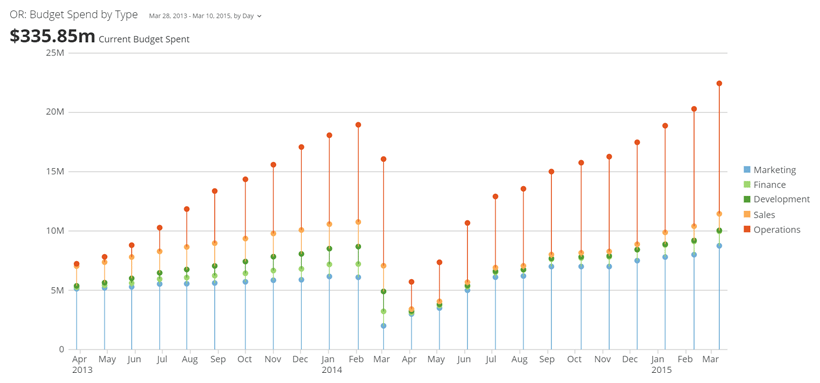
Task: Select the Operations point for Apr 2013
Action: pos(77,264)
